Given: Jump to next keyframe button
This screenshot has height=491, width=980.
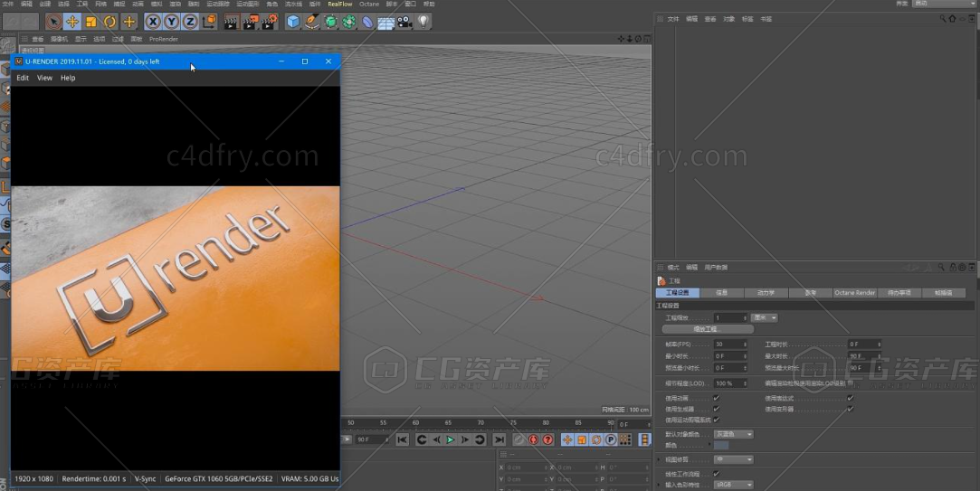Looking at the screenshot, I should click(x=480, y=439).
